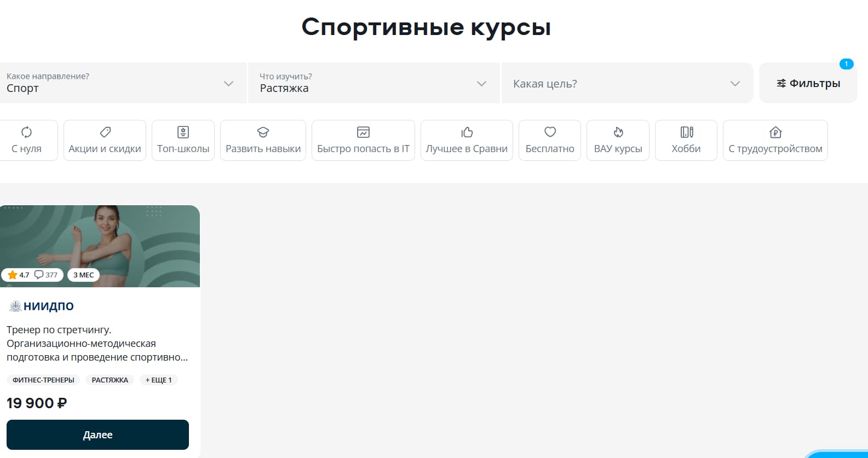Enable the 'Лучшее в Сравни' filter
Image resolution: width=868 pixels, height=458 pixels.
click(x=467, y=140)
